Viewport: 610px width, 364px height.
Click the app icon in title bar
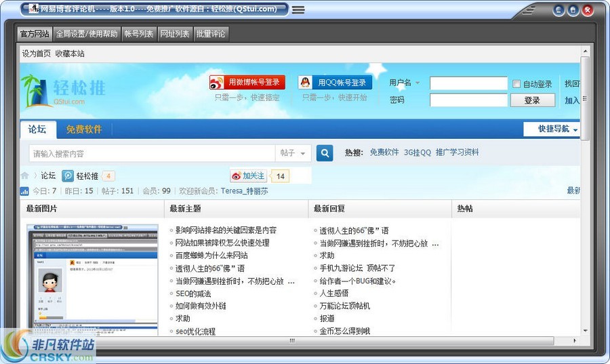pyautogui.click(x=34, y=8)
